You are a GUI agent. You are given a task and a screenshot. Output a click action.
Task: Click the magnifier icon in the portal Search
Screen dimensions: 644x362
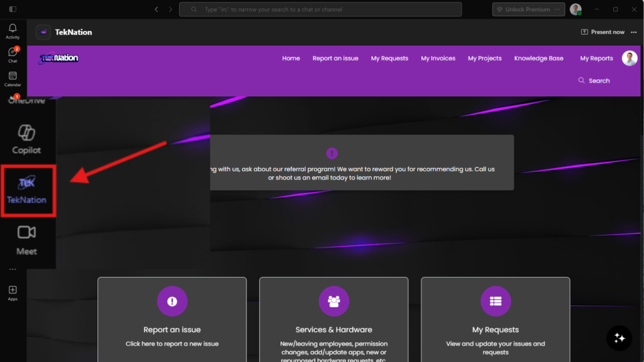click(x=582, y=80)
